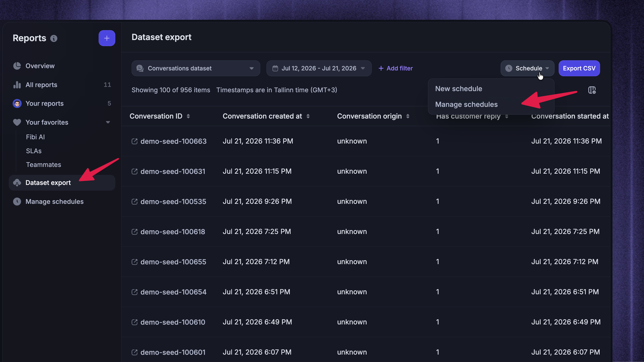
Task: Click the demo-seed-100535 conversation ID
Action: click(x=173, y=202)
